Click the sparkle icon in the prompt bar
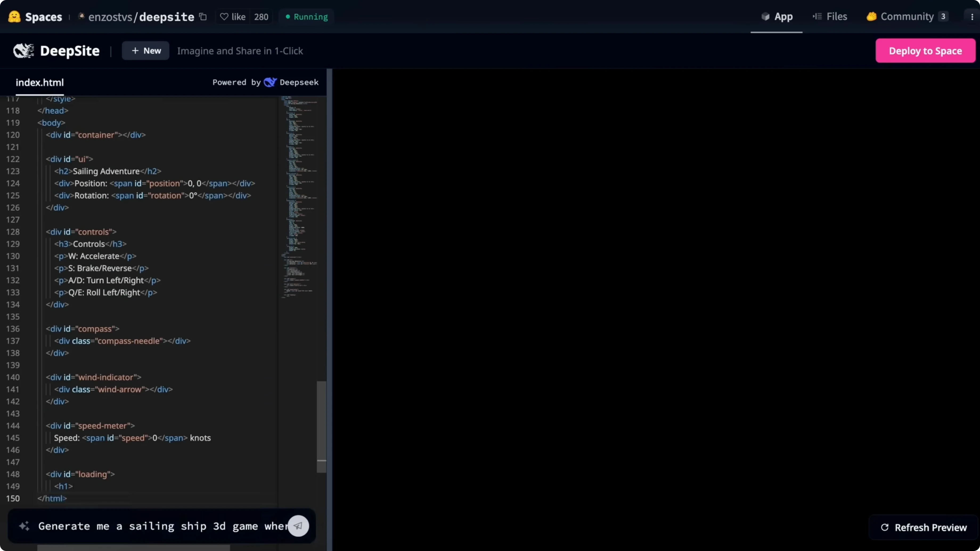The width and height of the screenshot is (980, 551). (x=24, y=526)
